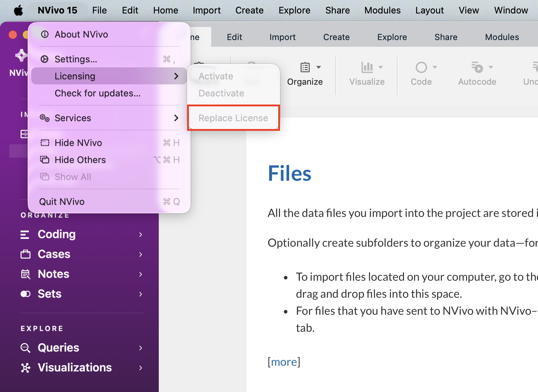This screenshot has width=538, height=392.
Task: Select Replace License in Licensing submenu
Action: pos(234,118)
